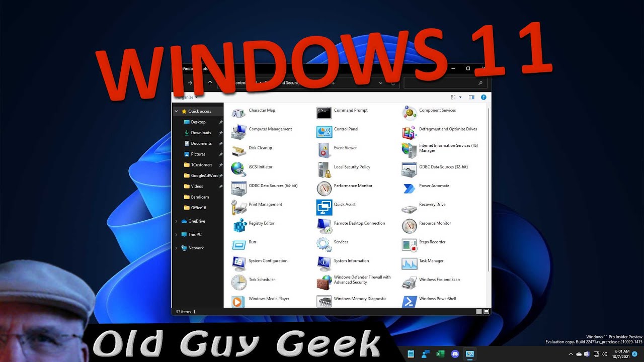Viewport: 644px width, 362px height.
Task: Open volume control in system tray
Action: [x=604, y=354]
